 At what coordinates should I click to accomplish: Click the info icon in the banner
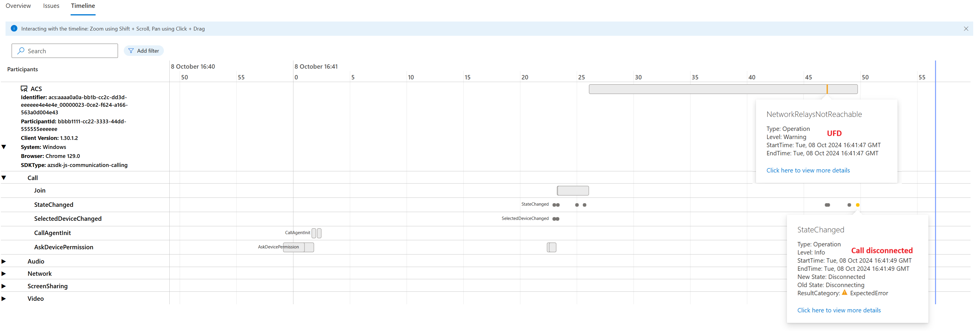tap(14, 29)
